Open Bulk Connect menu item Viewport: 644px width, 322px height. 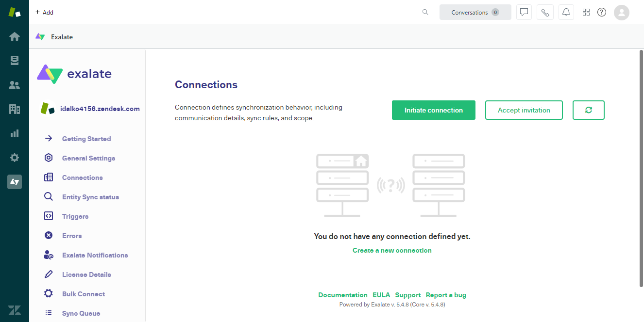[84, 294]
